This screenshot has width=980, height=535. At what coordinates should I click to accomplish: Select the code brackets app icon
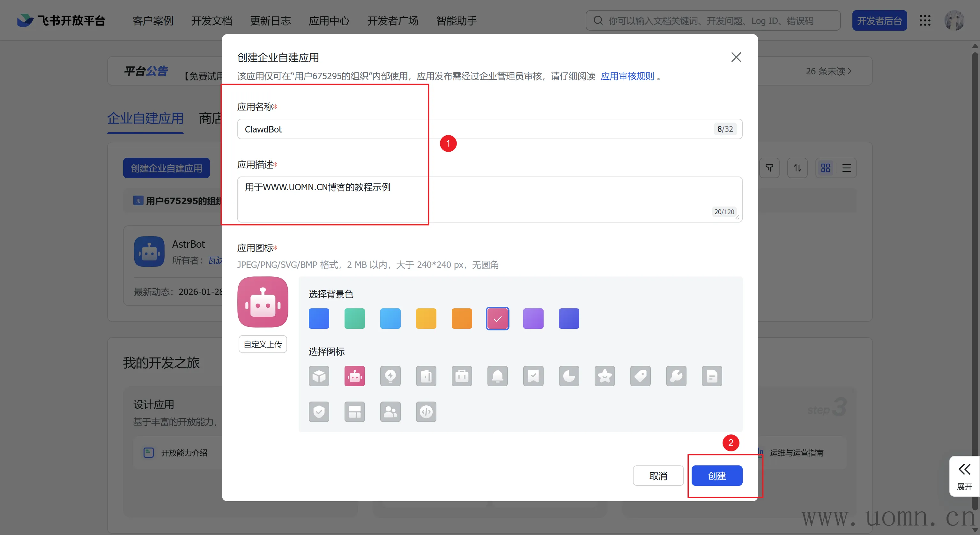[426, 412]
